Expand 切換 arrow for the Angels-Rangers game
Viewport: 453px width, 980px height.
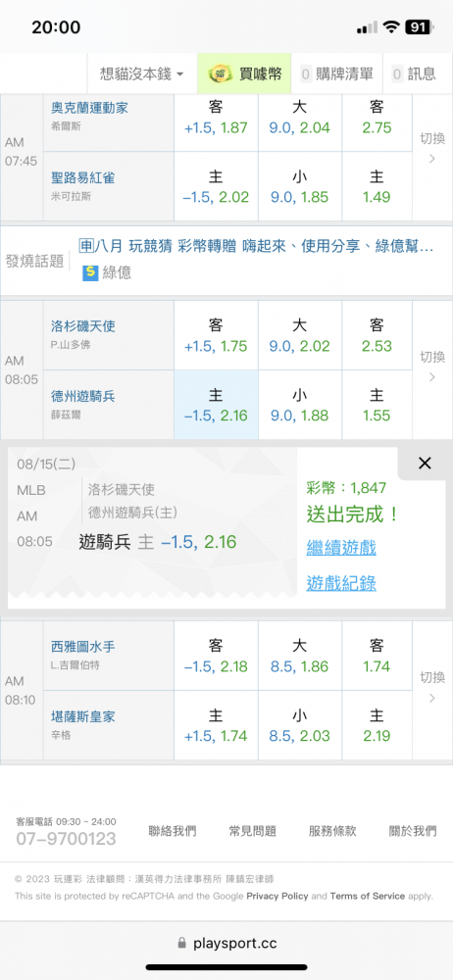tap(432, 367)
